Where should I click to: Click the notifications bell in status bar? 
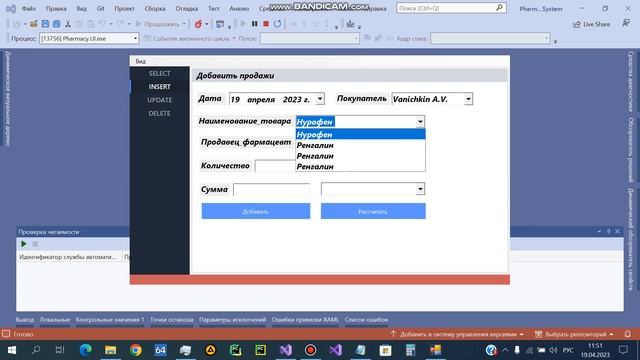click(627, 334)
